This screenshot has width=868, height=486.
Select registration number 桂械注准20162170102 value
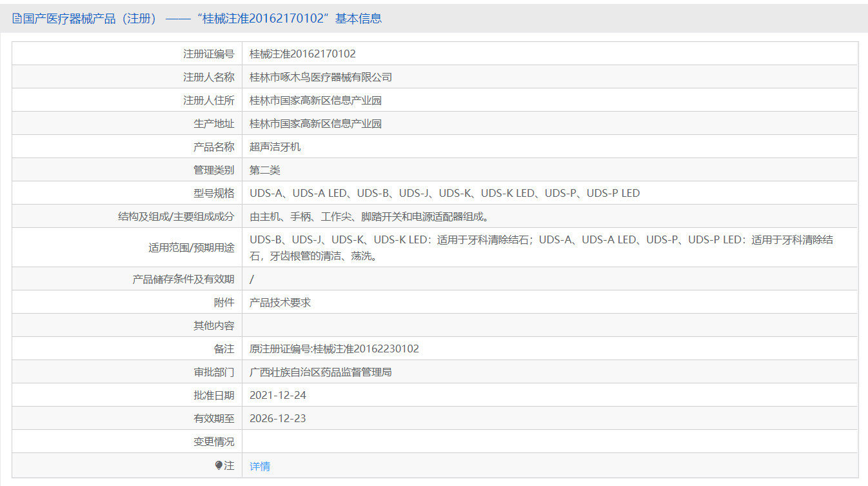[302, 54]
